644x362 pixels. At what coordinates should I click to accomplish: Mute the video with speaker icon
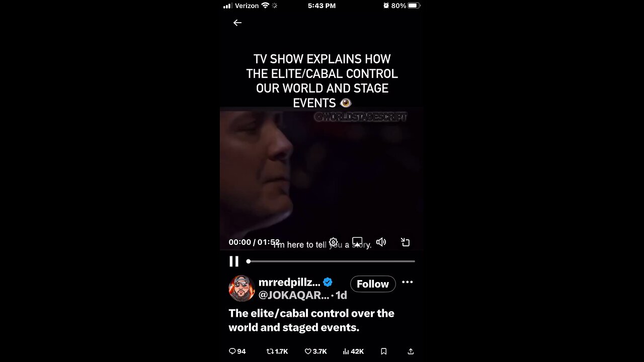pos(381,242)
